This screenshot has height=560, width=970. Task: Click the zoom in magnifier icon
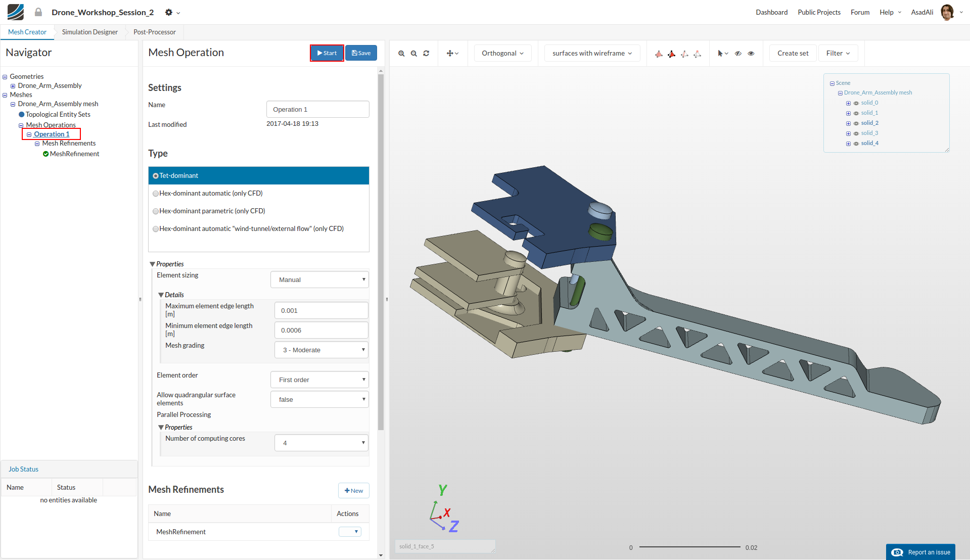pyautogui.click(x=401, y=54)
